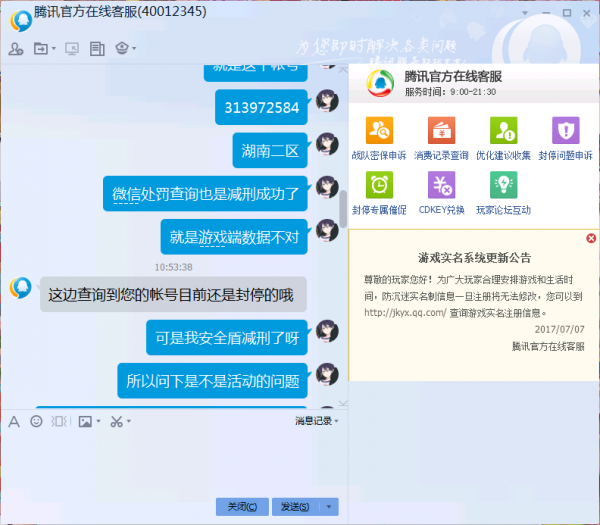Click user avatar beside 所以问下是不是活动的问题
Viewport: 600px width, 525px height.
(x=327, y=374)
